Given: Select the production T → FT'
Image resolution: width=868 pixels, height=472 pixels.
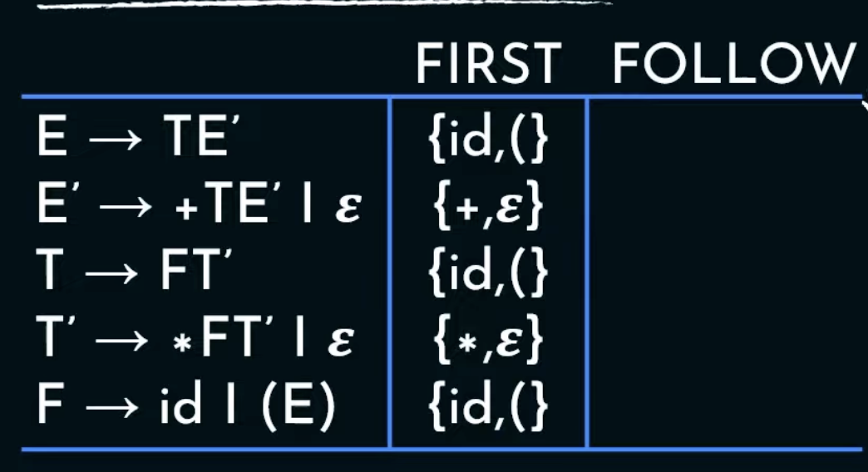Looking at the screenshot, I should [x=137, y=272].
